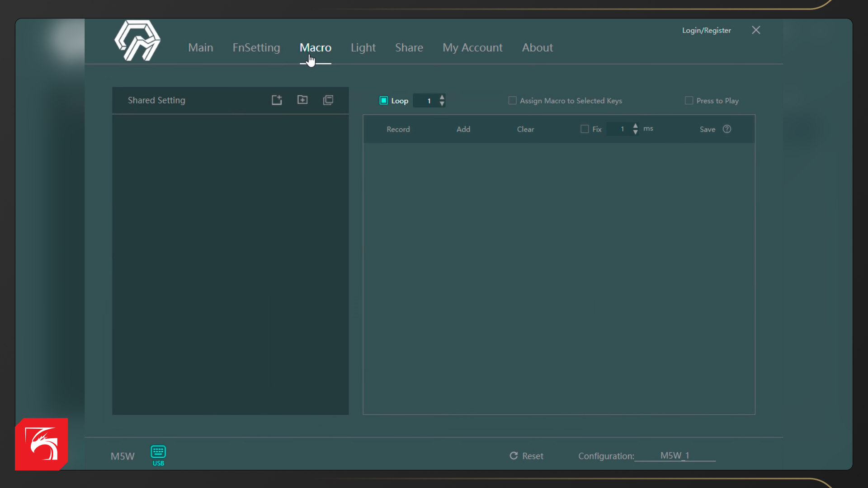Start macro recording with Record
868x488 pixels.
(x=398, y=129)
